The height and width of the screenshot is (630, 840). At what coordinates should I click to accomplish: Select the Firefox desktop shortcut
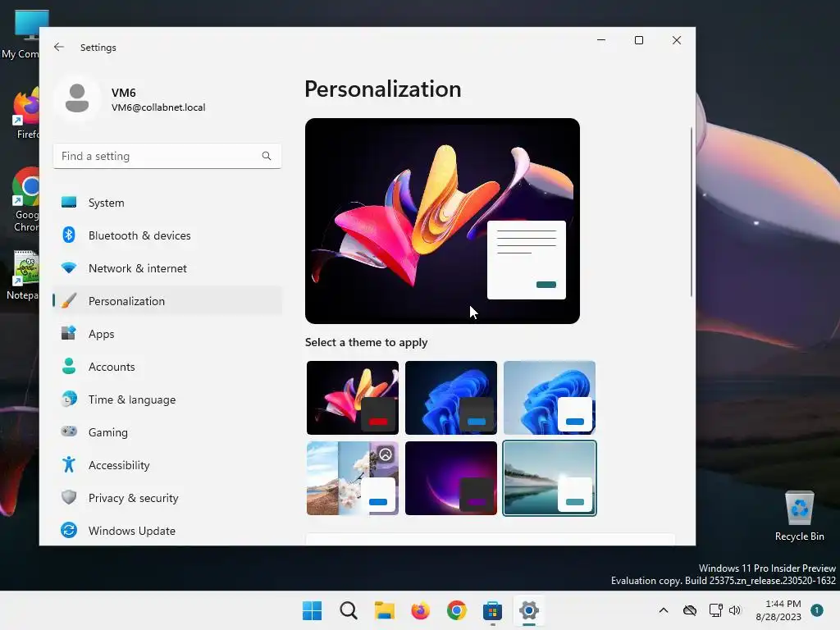click(24, 113)
